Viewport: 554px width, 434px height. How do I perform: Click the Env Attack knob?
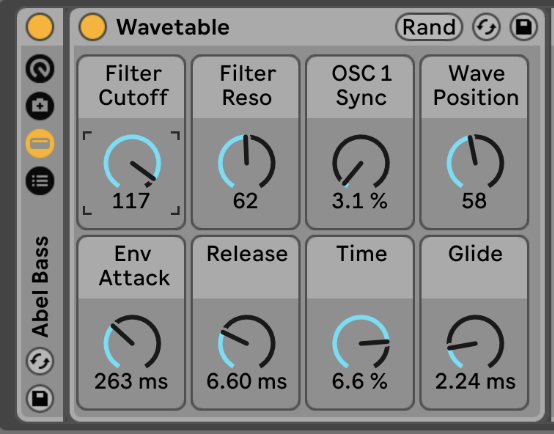[x=132, y=343]
